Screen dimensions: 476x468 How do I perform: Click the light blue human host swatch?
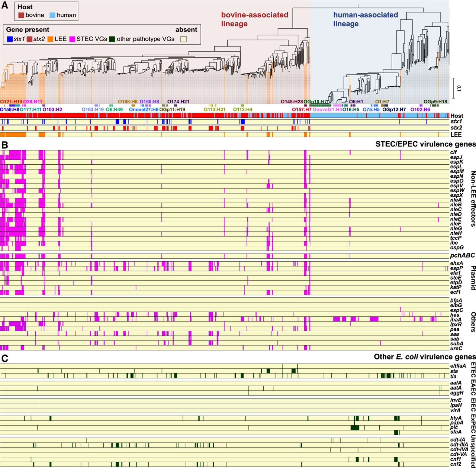coord(52,15)
